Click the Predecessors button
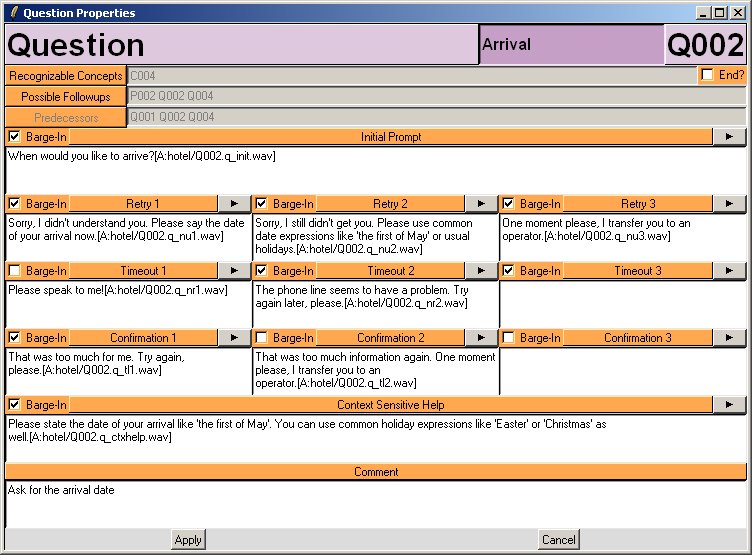 coord(66,118)
